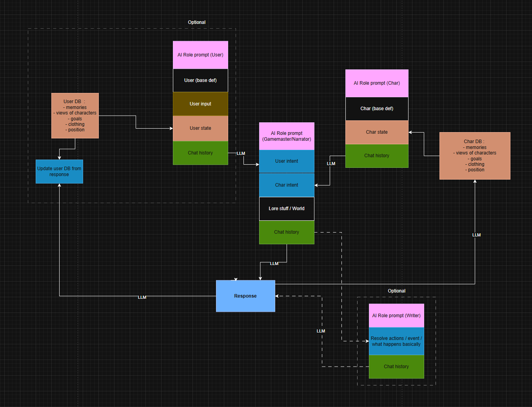Image resolution: width=532 pixels, height=407 pixels.
Task: Click the User (base def) block
Action: (200, 80)
